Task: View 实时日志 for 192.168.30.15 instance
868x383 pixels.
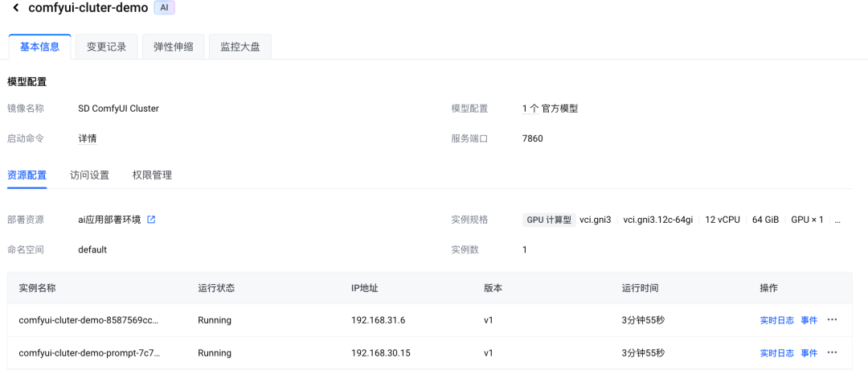Action: click(776, 352)
